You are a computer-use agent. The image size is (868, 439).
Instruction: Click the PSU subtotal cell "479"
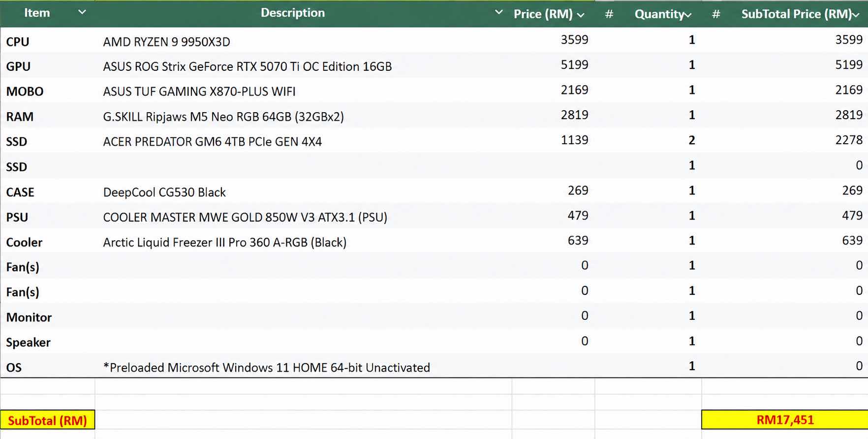coord(852,216)
